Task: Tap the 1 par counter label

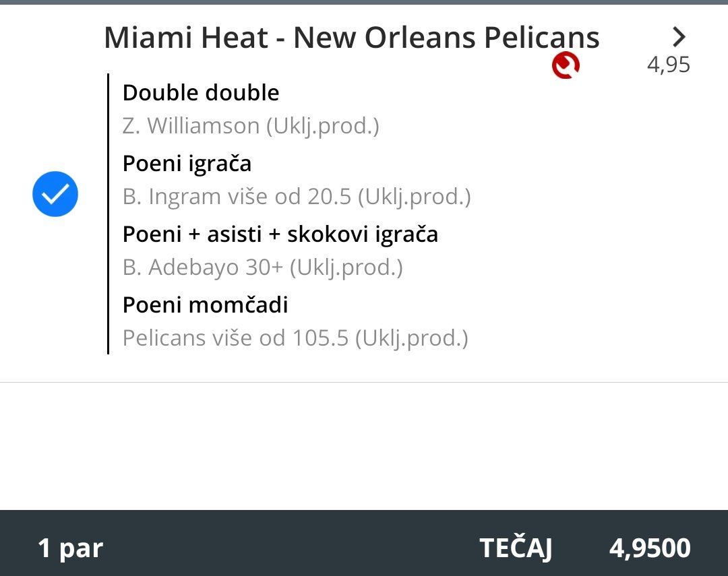Action: [70, 548]
